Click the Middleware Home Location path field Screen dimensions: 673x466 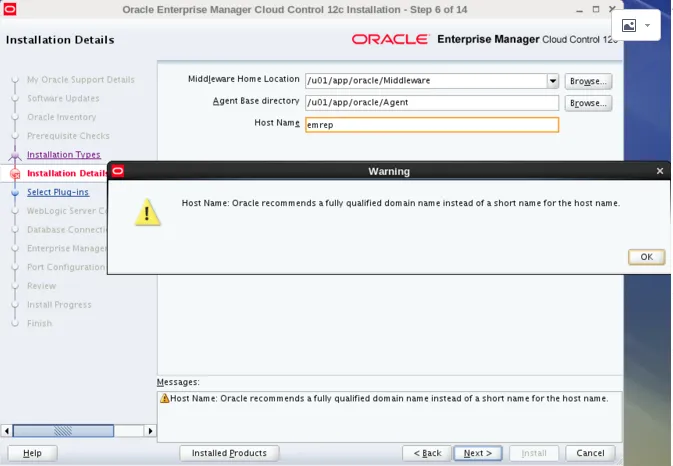coord(426,81)
